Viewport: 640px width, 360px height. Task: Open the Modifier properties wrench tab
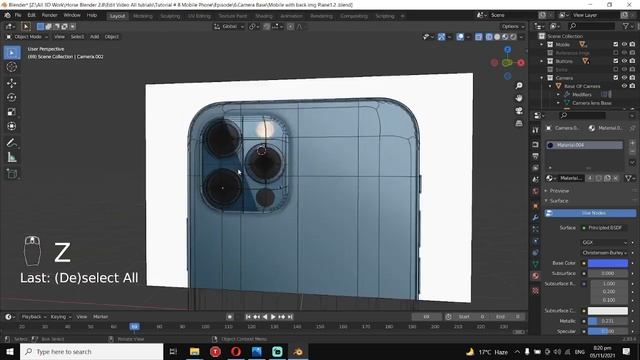pos(536,217)
